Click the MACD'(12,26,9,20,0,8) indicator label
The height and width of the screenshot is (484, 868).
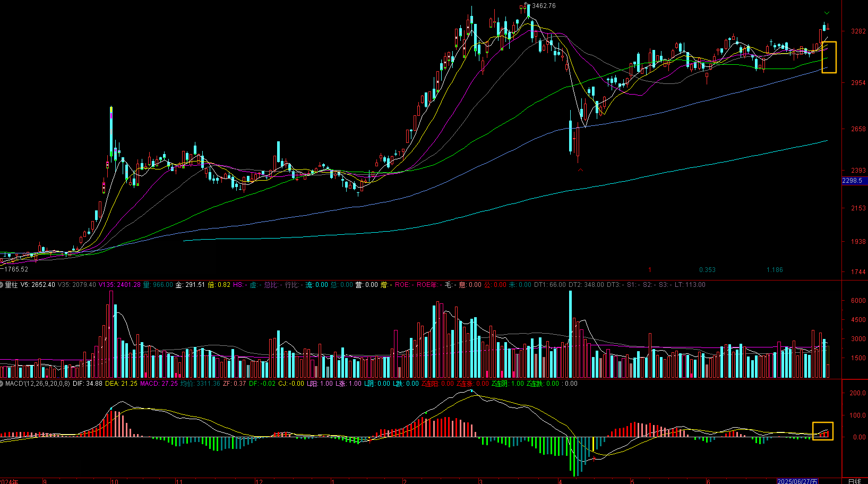[x=37, y=384]
